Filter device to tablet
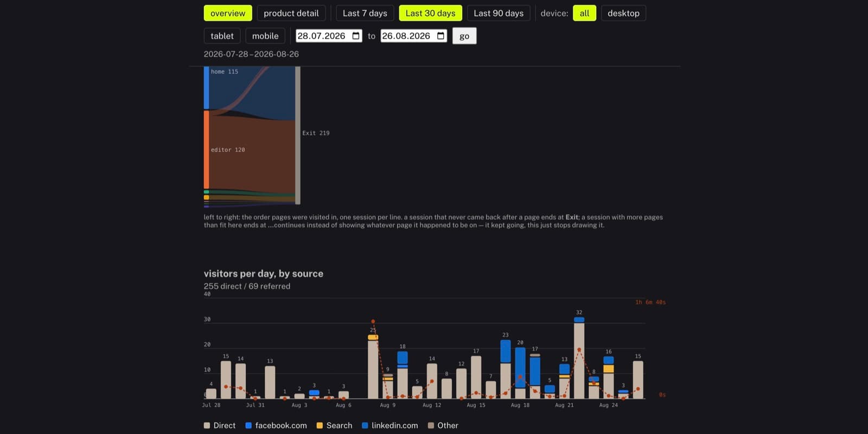868x434 pixels. point(222,36)
